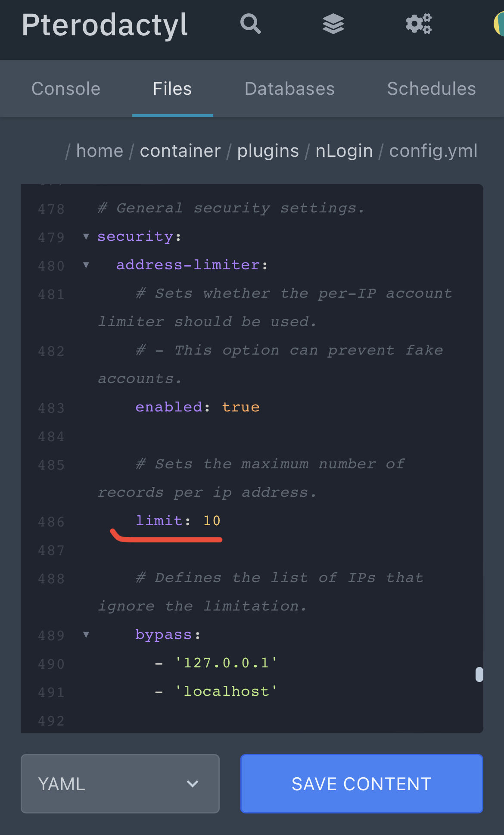The height and width of the screenshot is (835, 504).
Task: Open the plugins breadcrumb folder
Action: (268, 151)
